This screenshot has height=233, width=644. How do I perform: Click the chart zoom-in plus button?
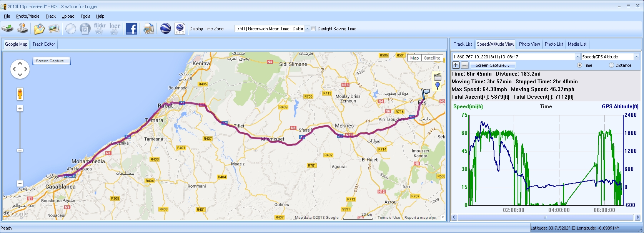tap(456, 65)
